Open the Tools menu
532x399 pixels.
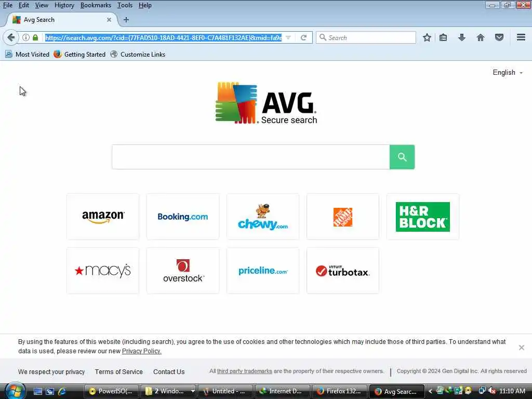(125, 5)
